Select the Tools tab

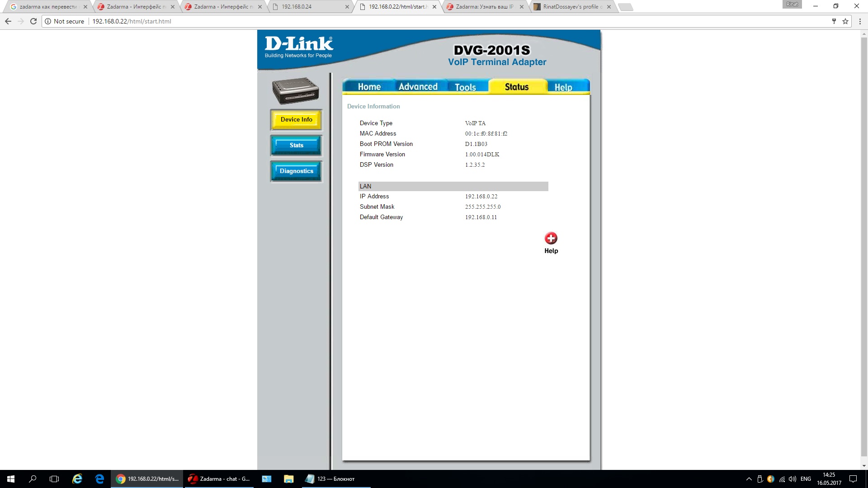pos(465,87)
